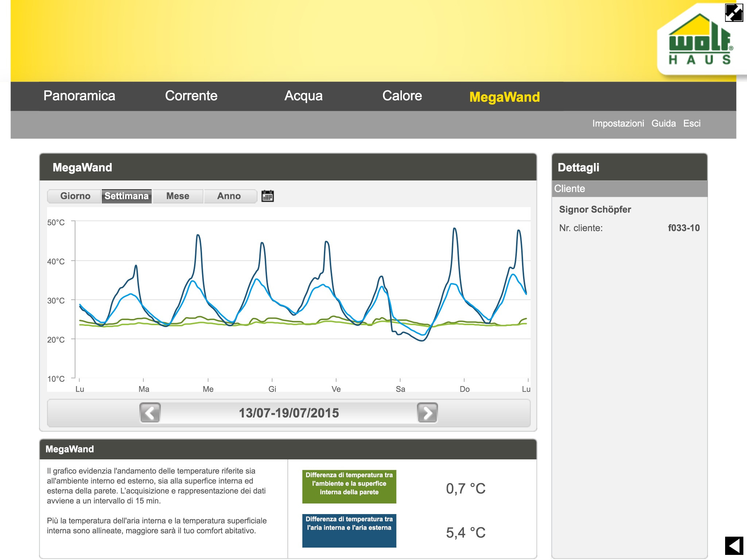Go to the Acqua section
747x560 pixels.
click(x=303, y=96)
